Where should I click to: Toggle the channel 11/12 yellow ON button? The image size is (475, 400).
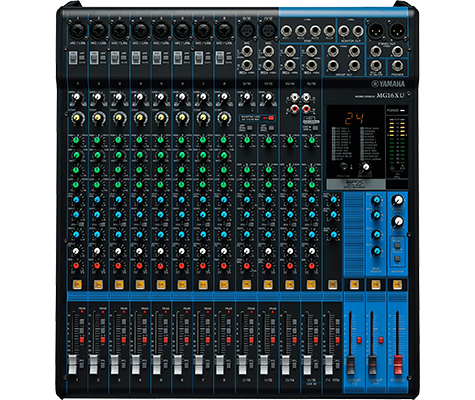point(268,284)
